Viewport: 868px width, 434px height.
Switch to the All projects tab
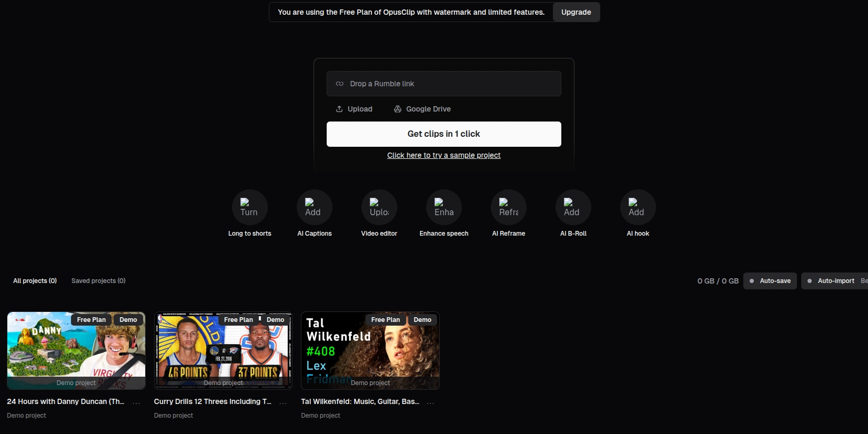[x=35, y=281]
